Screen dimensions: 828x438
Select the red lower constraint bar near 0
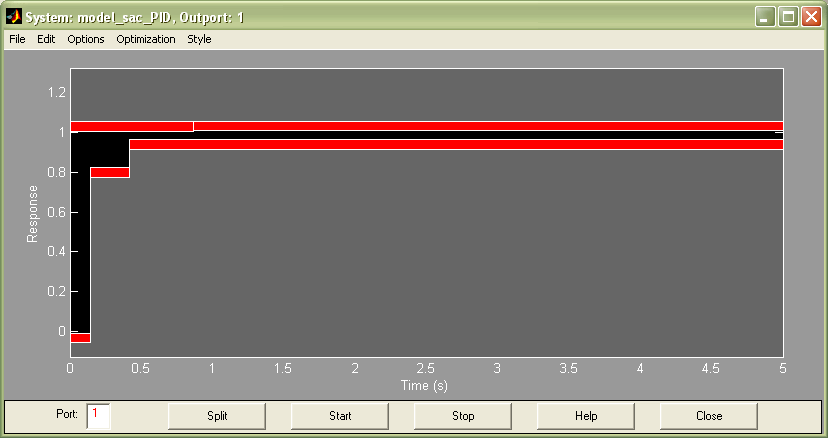[81, 338]
